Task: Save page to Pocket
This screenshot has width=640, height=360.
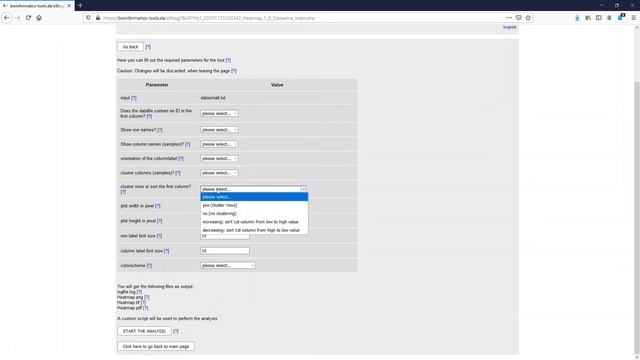Action: point(518,18)
